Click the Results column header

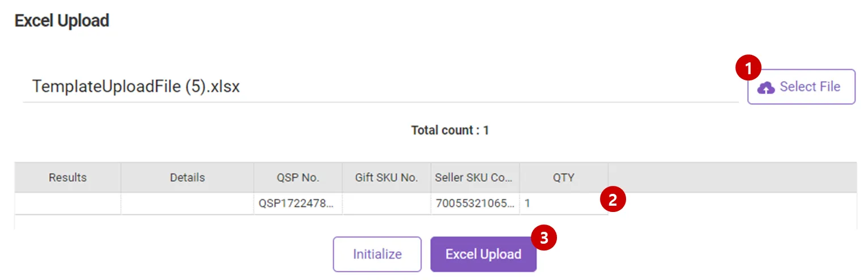[67, 177]
